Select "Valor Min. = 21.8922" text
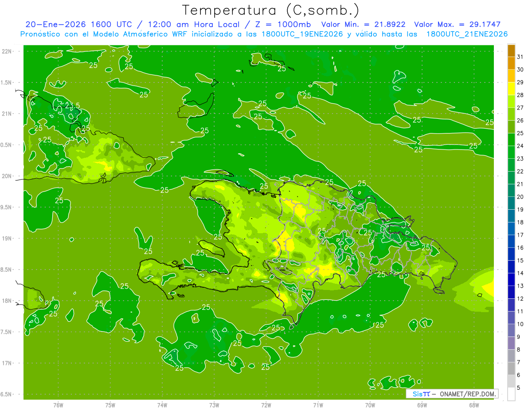 [364, 24]
